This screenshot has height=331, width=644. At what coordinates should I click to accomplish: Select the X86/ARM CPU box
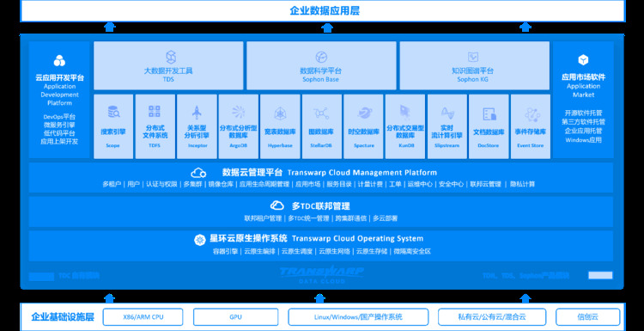pos(143,317)
